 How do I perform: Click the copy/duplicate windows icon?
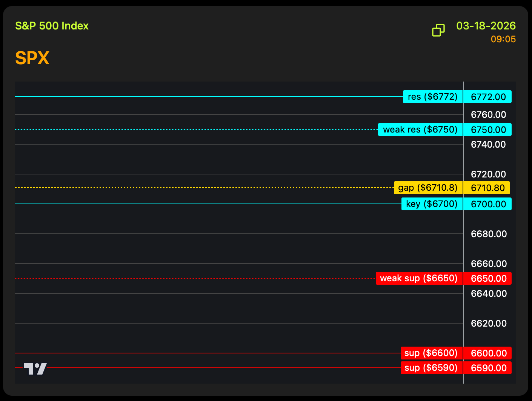tap(438, 30)
